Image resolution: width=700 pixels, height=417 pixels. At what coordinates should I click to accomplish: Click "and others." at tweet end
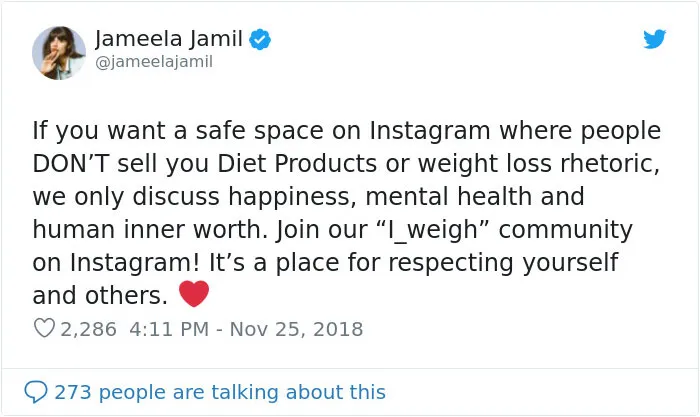pos(100,296)
